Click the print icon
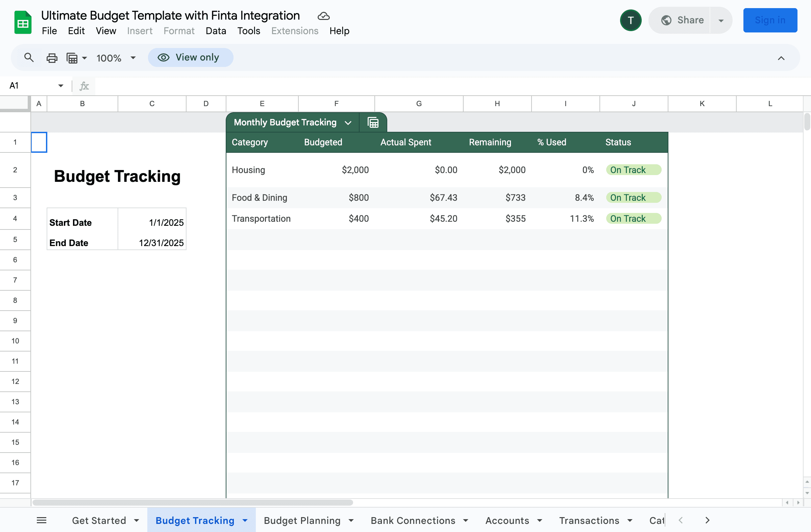The width and height of the screenshot is (811, 532). [52, 58]
